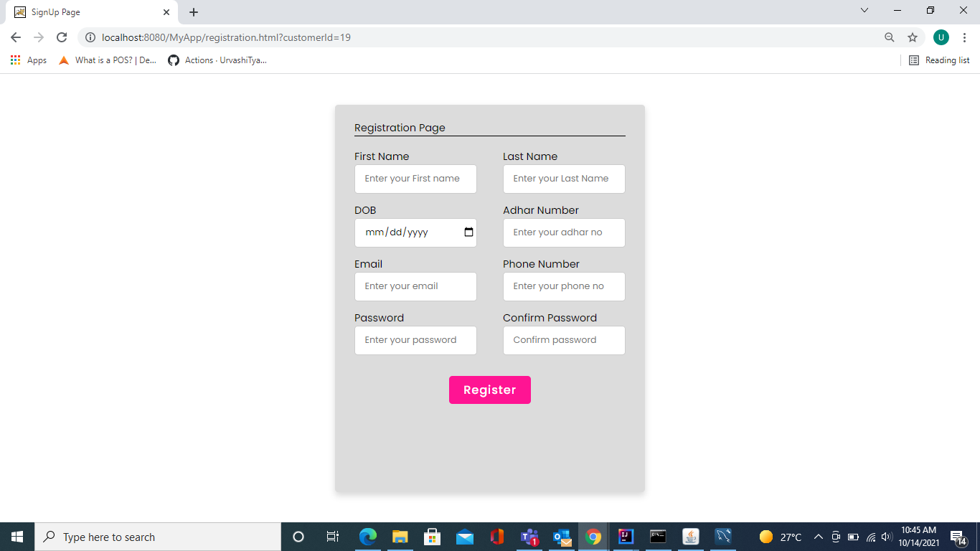Bookmark this page with the star icon

(x=912, y=37)
